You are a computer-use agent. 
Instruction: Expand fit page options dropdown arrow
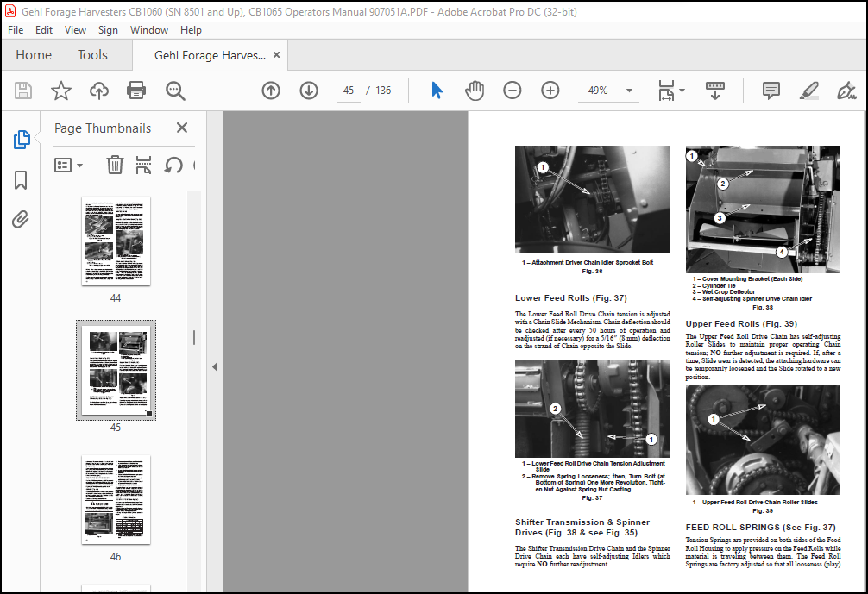(x=682, y=91)
